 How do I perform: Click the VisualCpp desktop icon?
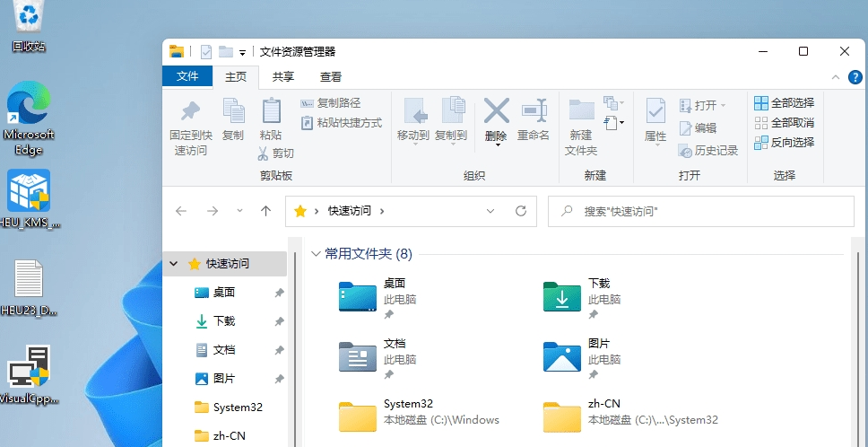click(29, 374)
